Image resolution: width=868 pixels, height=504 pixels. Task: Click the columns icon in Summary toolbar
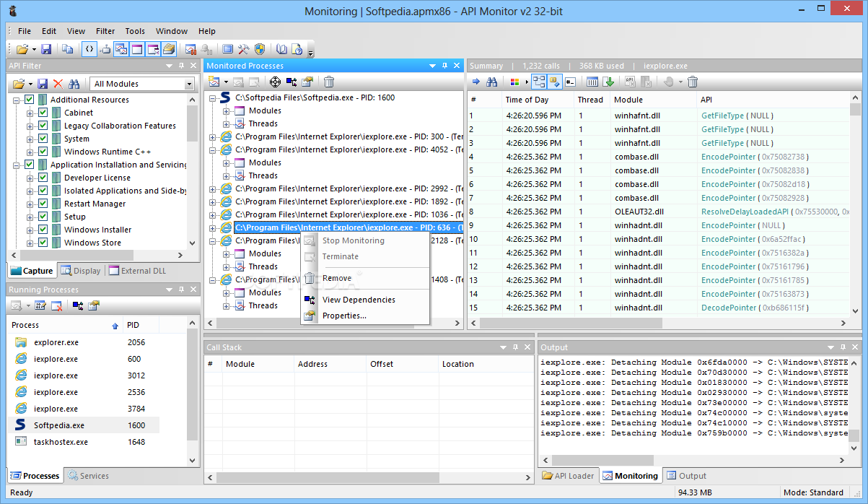(x=592, y=82)
